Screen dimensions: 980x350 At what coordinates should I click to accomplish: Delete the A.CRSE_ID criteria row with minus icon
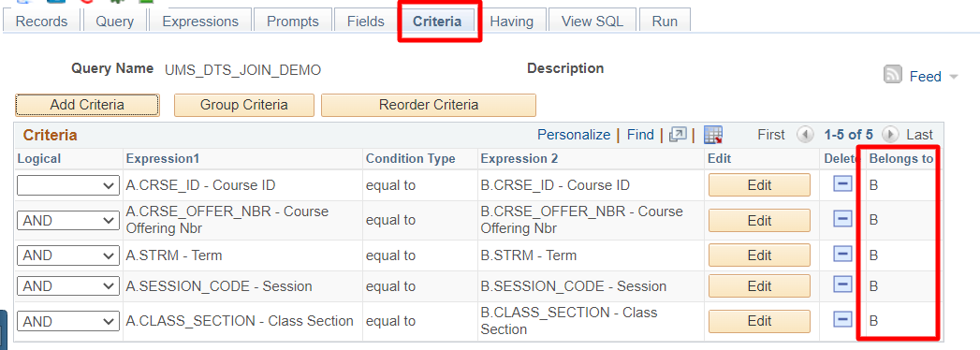843,184
